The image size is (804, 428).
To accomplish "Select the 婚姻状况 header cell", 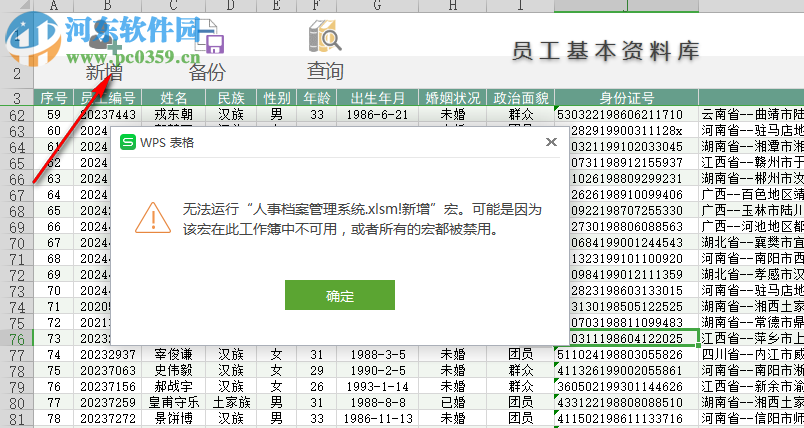I will [453, 97].
